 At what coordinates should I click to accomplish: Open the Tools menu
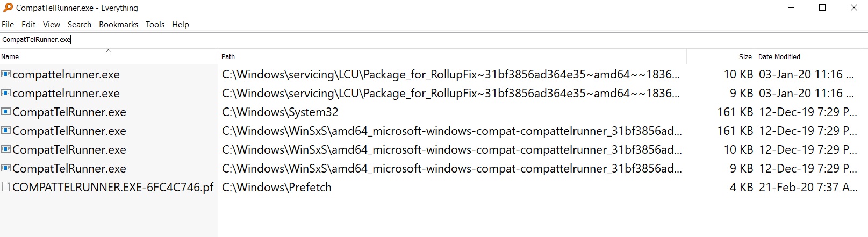click(155, 25)
